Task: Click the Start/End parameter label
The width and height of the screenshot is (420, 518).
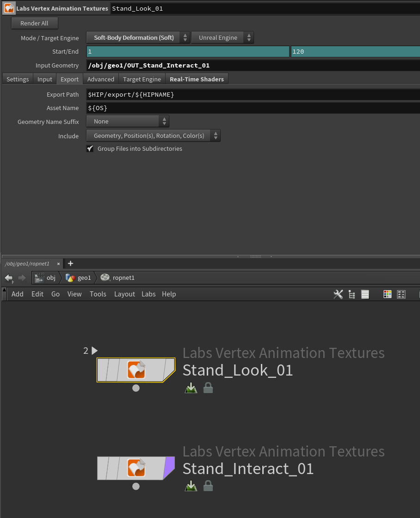Action: coord(65,51)
